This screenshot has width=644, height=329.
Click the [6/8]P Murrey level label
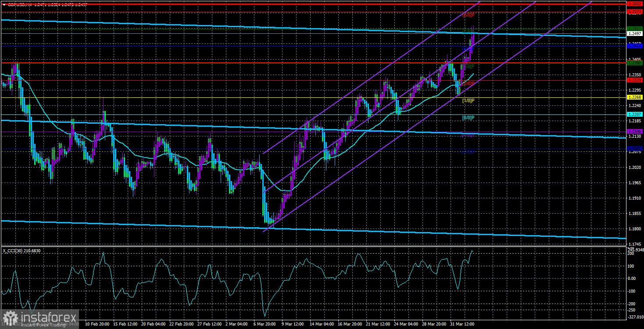(469, 15)
